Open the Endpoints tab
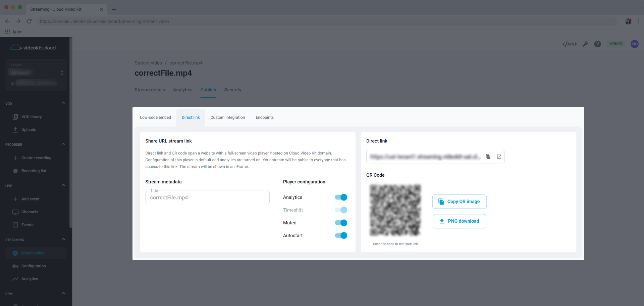Viewport: 644px width, 306px height. point(265,118)
